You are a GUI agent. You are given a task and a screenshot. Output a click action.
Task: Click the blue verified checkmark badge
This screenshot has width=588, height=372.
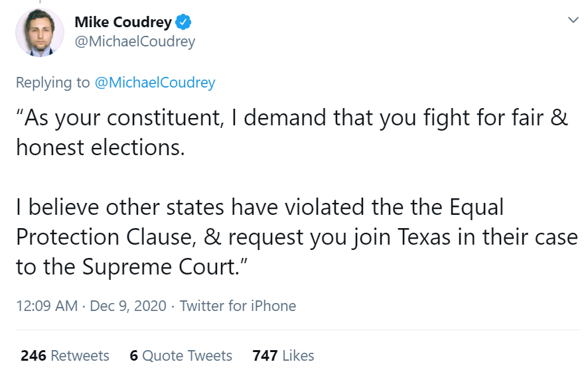click(184, 23)
